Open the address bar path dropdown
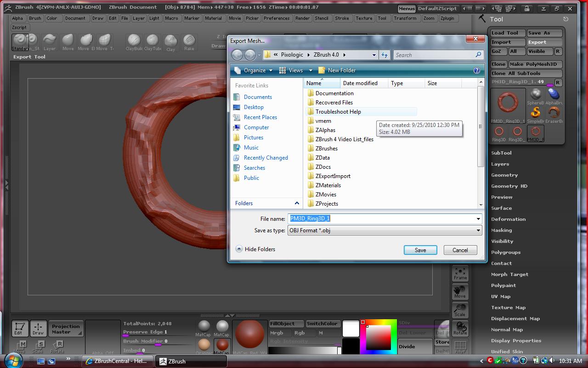Viewport: 588px width, 368px height. click(x=374, y=55)
